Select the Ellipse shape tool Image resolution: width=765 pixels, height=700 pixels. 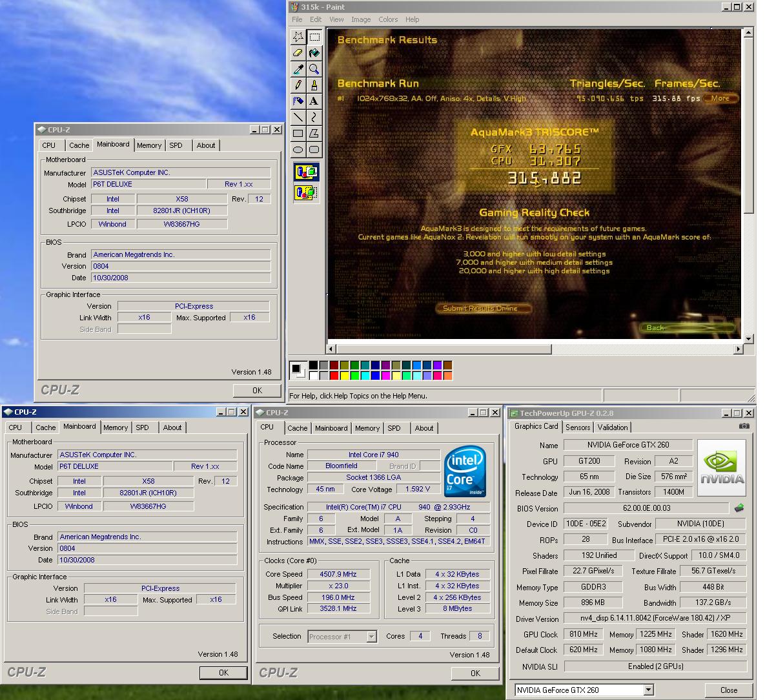(298, 149)
